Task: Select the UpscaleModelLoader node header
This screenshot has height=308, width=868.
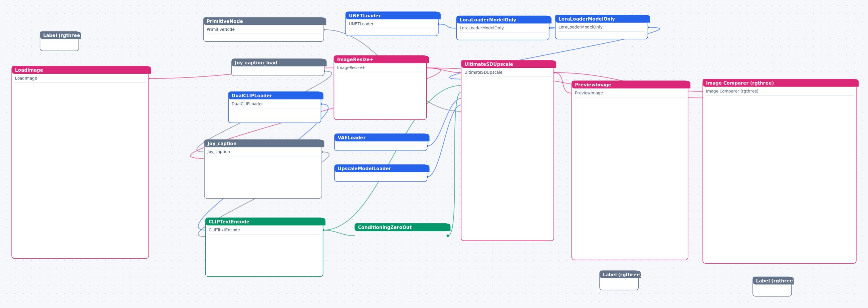Action: 382,168
